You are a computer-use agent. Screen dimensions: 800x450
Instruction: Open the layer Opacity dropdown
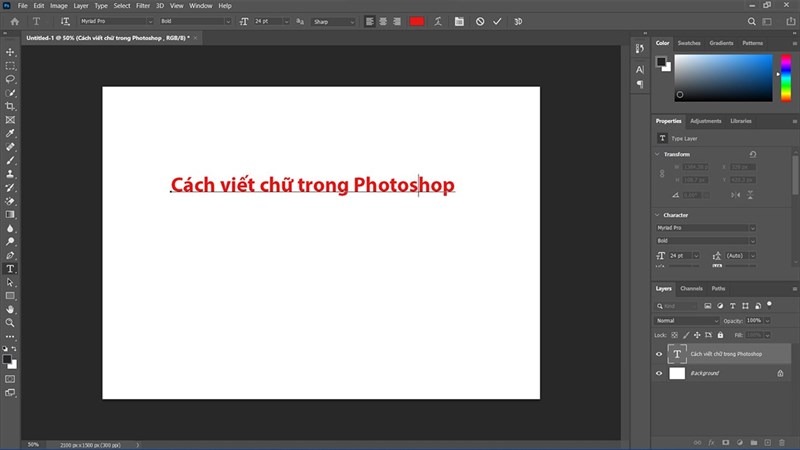pyautogui.click(x=767, y=321)
